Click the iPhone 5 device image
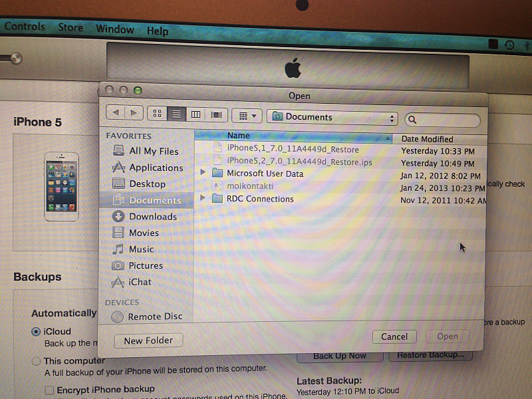This screenshot has width=532, height=399. point(61,186)
